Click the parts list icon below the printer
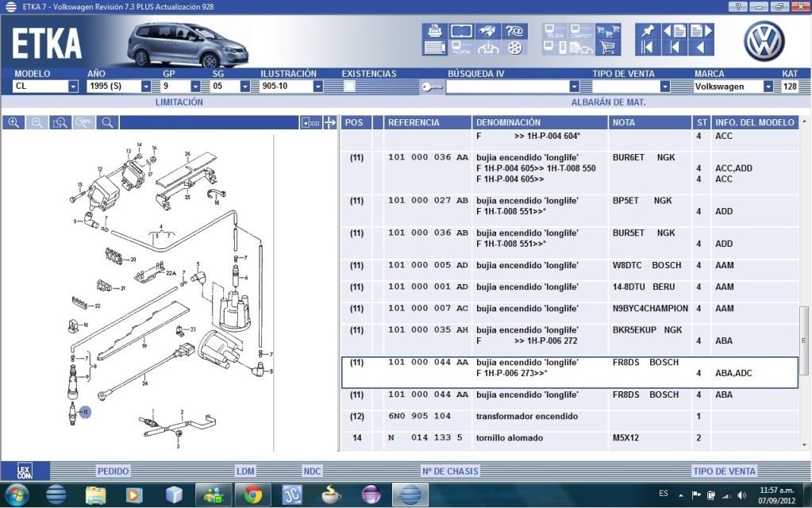Viewport: 812px width, 508px height. point(434,48)
